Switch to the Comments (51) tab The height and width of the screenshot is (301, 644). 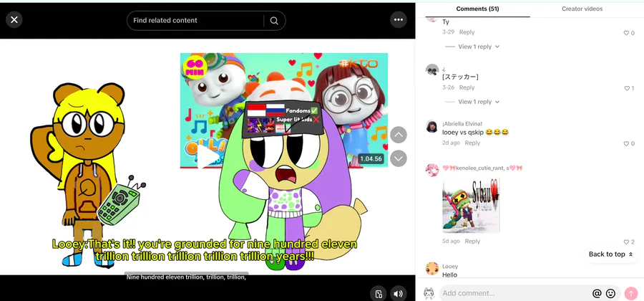pyautogui.click(x=477, y=9)
